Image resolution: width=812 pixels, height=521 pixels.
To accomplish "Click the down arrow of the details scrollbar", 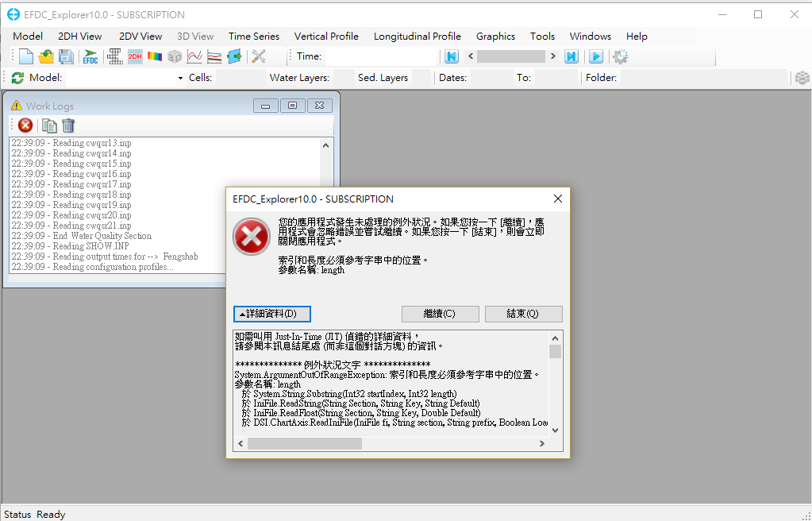I will pyautogui.click(x=555, y=430).
